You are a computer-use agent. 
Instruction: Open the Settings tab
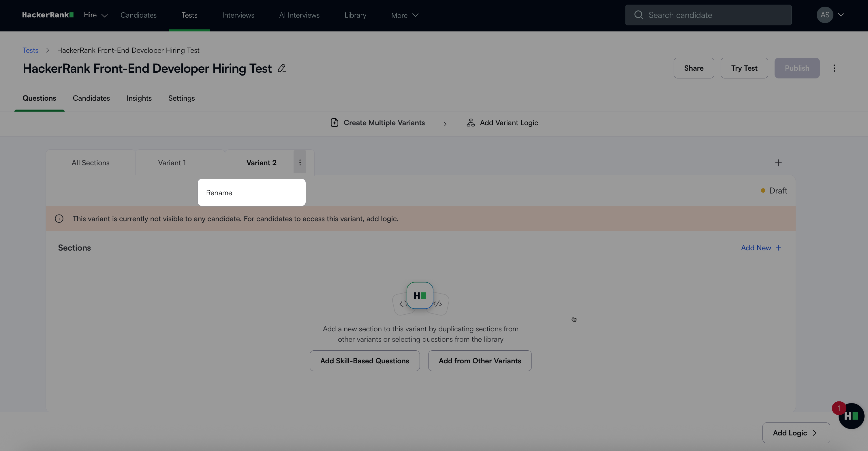coord(181,98)
